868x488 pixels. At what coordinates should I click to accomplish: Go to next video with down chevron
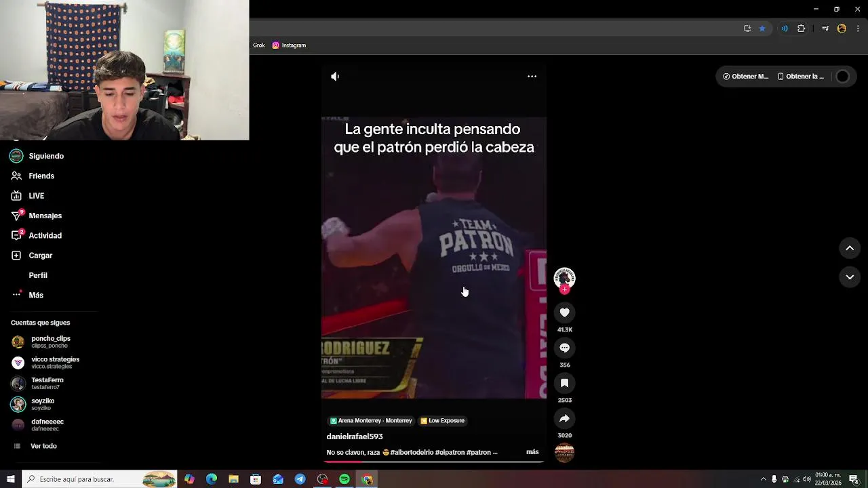coord(850,277)
